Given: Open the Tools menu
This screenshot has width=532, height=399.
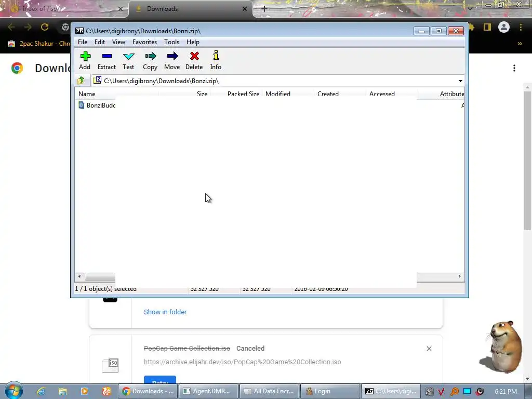Looking at the screenshot, I should pos(171,42).
